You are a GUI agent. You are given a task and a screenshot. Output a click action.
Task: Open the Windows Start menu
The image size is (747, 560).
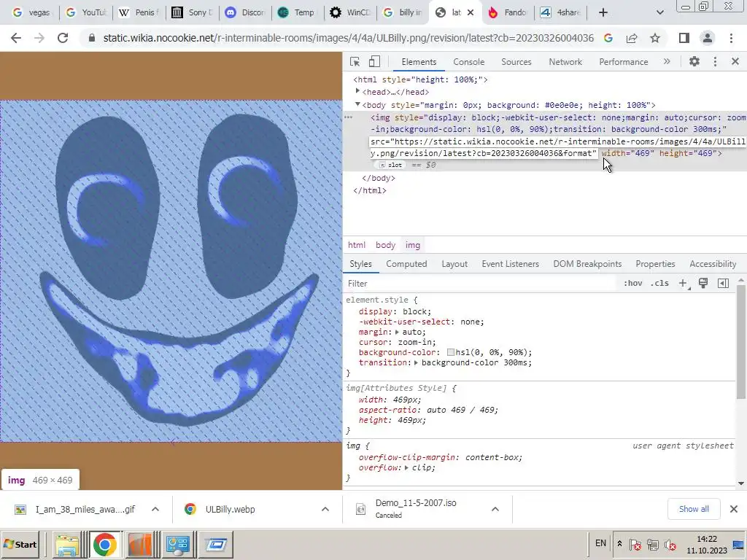click(20, 544)
